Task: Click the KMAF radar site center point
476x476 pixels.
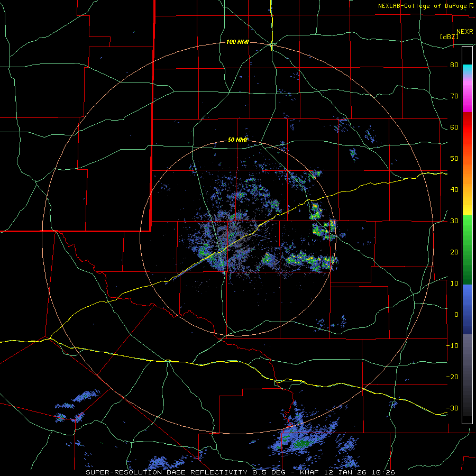Action: pyautogui.click(x=238, y=237)
